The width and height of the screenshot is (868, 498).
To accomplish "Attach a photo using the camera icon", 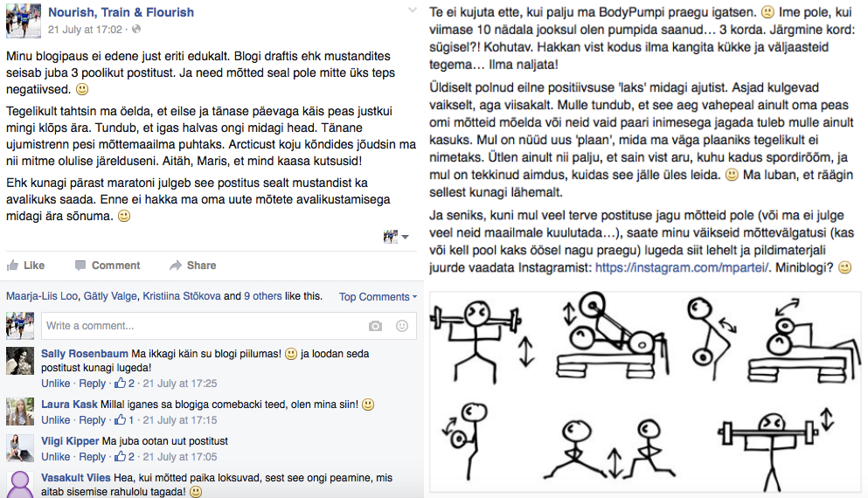I will [x=375, y=326].
